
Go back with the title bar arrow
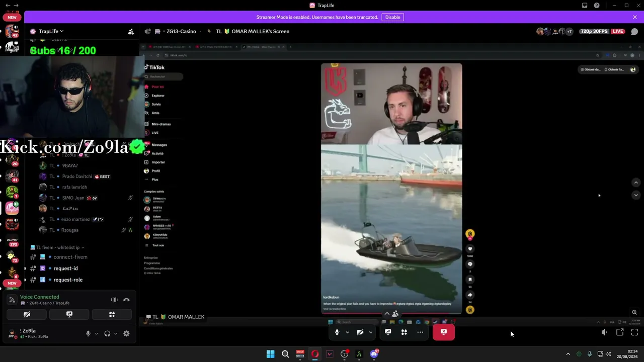coord(8,5)
